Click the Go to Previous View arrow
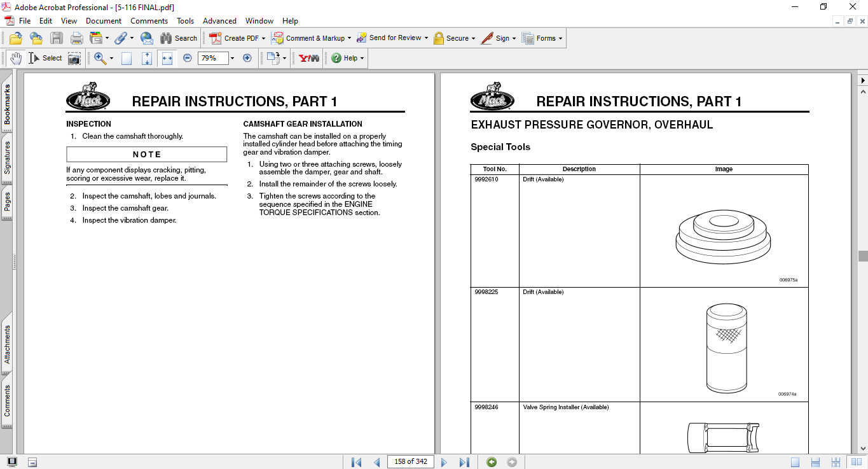 coord(492,462)
